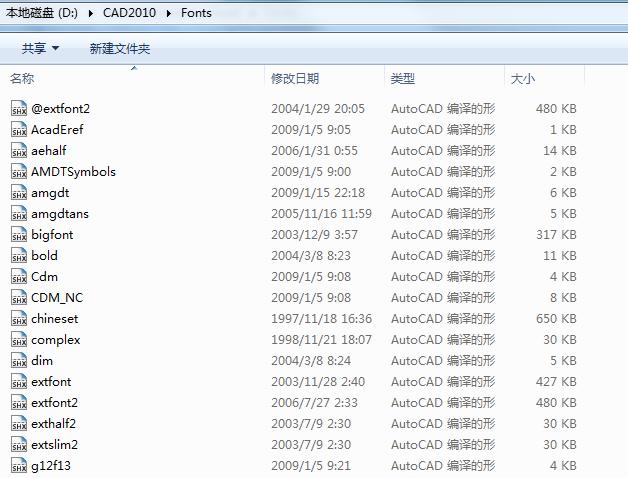This screenshot has width=628, height=478.
Task: Select file name Cdm
Action: pos(44,276)
